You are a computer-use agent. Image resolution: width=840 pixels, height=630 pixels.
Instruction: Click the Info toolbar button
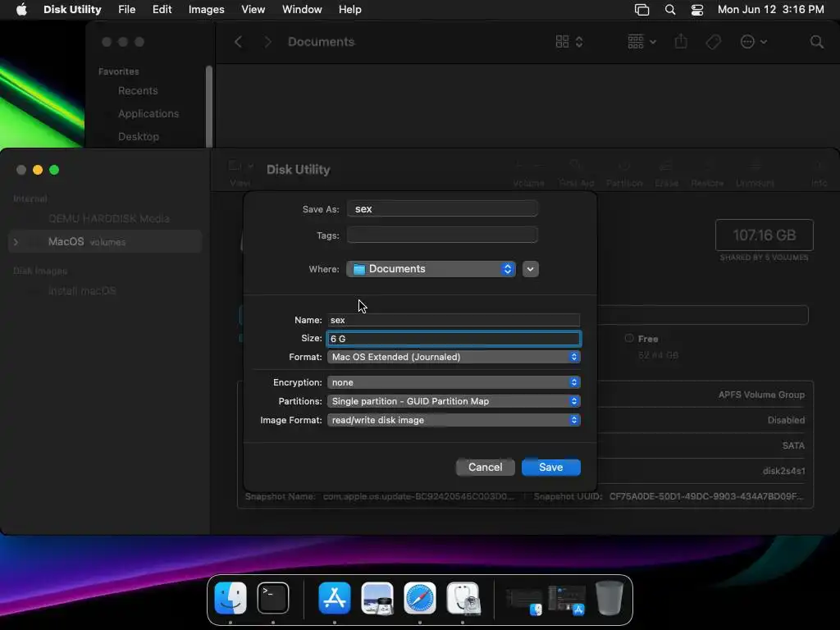[819, 173]
